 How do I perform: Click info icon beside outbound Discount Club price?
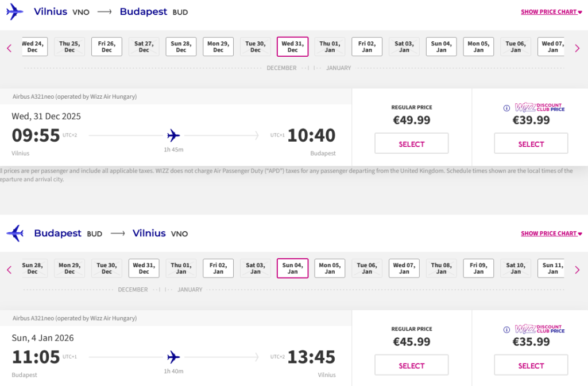point(506,108)
